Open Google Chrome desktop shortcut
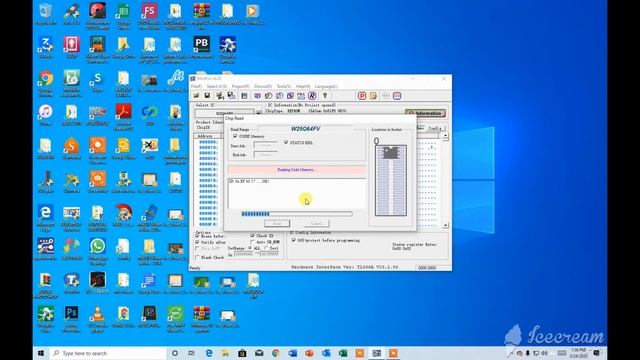640x360 pixels. click(45, 78)
